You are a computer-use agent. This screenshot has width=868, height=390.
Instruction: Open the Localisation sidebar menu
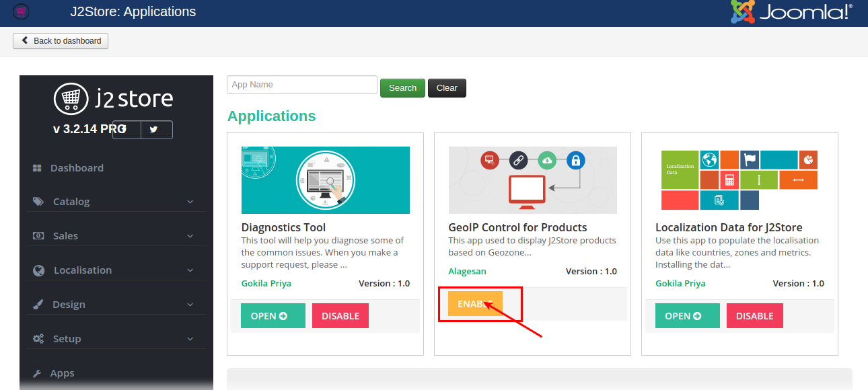point(116,270)
